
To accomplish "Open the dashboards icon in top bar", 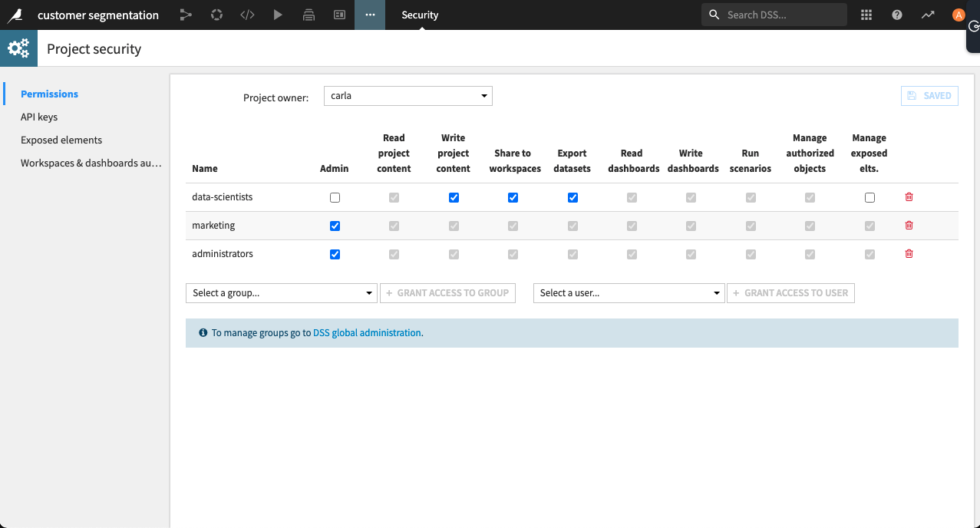I will point(339,15).
